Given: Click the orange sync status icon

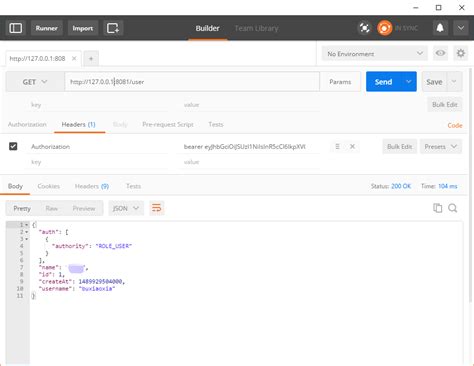Looking at the screenshot, I should [384, 28].
